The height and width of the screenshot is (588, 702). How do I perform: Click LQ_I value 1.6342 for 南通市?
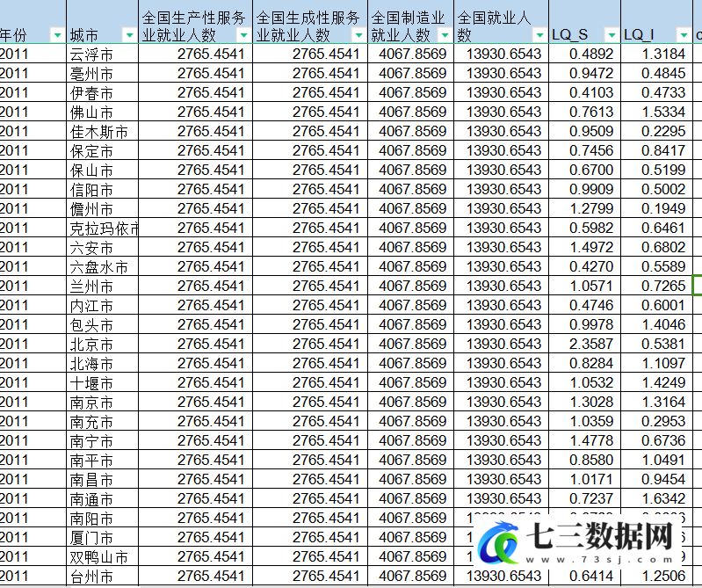[x=663, y=499]
